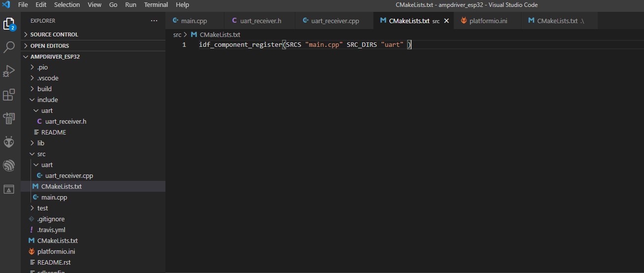This screenshot has width=644, height=273.
Task: Expand the Open Editors section
Action: click(x=49, y=46)
